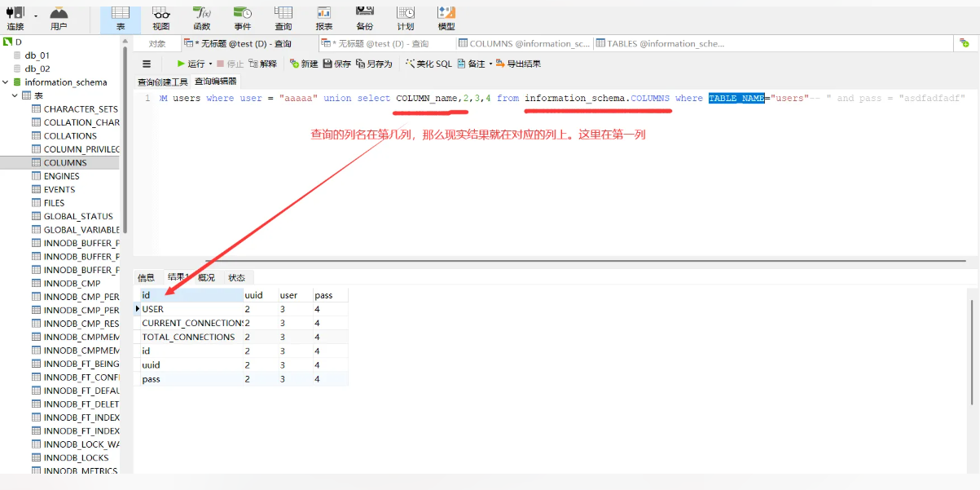
Task: Click the 模型 (Model) toolbar icon
Action: pyautogui.click(x=446, y=15)
